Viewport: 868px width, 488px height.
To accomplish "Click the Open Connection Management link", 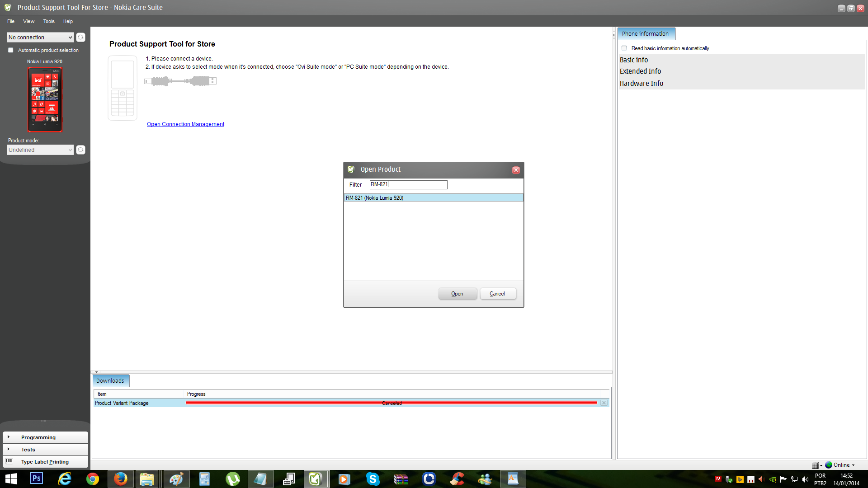I will pos(185,124).
